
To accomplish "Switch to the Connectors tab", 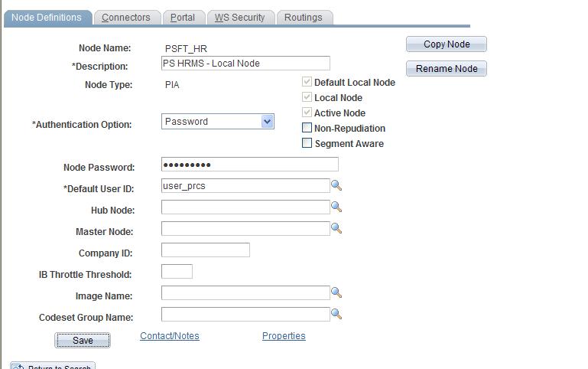I will point(126,18).
